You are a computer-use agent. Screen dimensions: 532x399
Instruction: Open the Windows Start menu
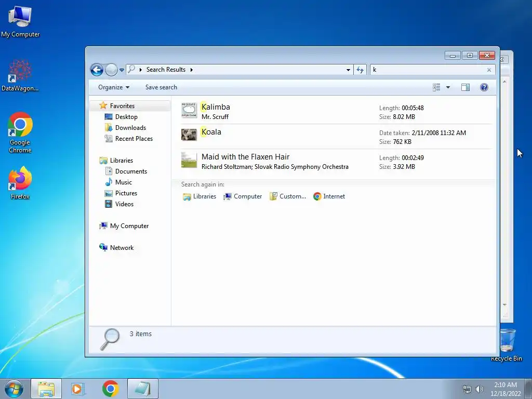(14, 389)
